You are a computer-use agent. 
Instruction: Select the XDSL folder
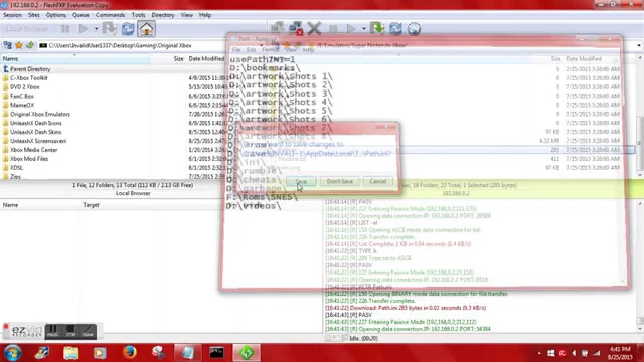tap(17, 168)
